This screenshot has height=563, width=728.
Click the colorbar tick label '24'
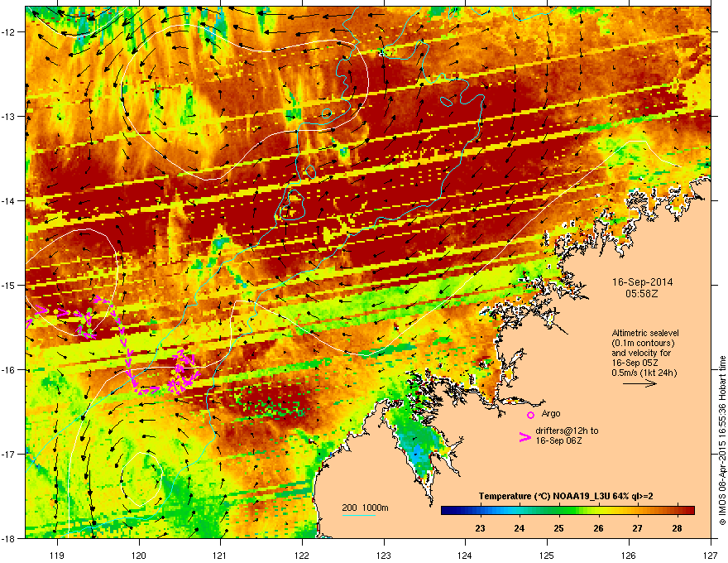[x=520, y=528]
